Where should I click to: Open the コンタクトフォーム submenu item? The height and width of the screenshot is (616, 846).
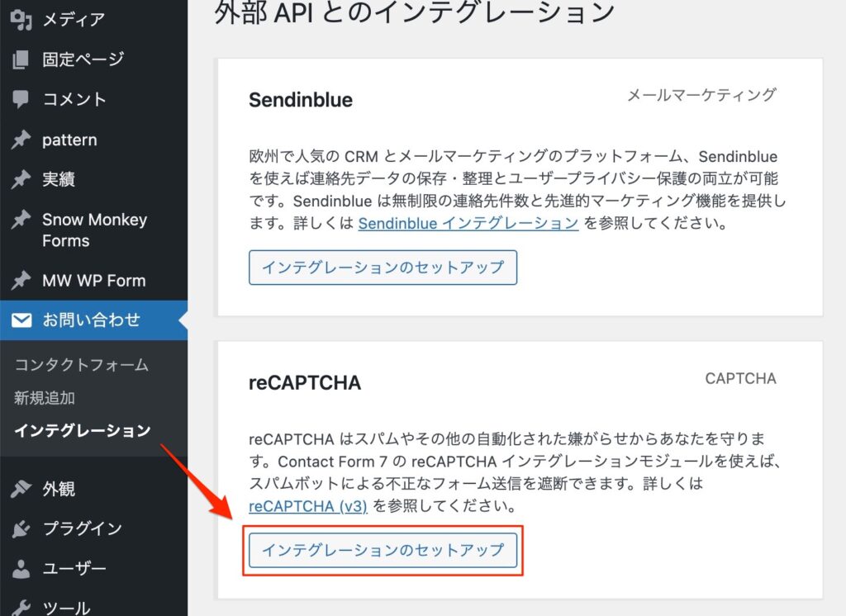pos(81,365)
